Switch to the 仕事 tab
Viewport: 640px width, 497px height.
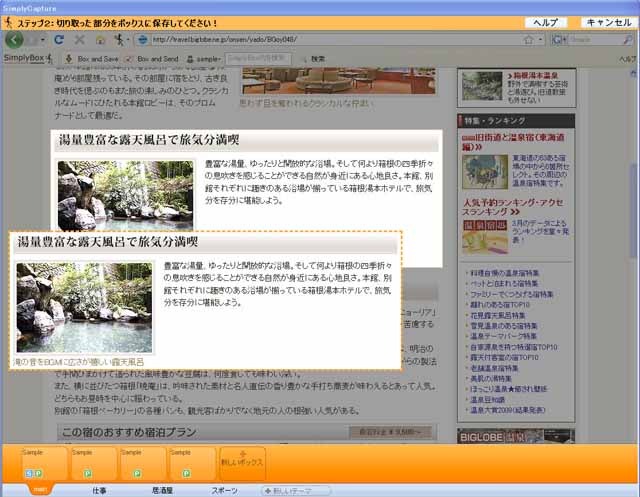click(99, 490)
